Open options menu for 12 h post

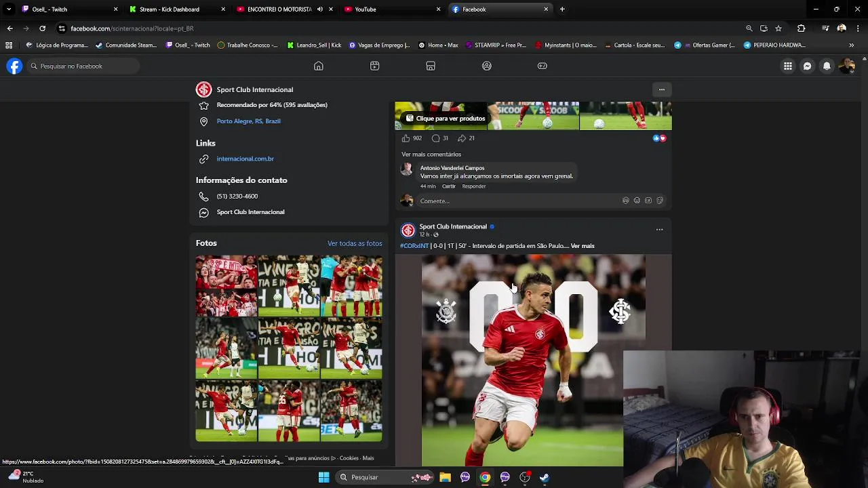[659, 230]
